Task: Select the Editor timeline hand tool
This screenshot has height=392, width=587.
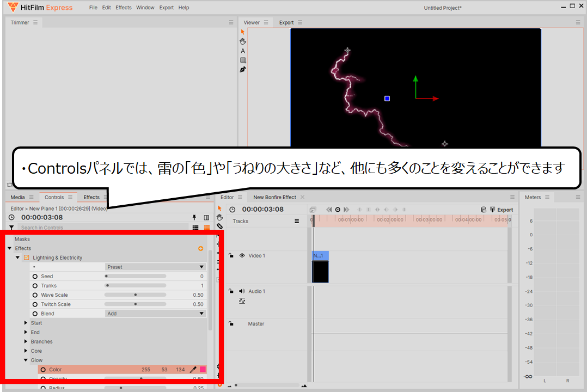Action: pyautogui.click(x=220, y=218)
